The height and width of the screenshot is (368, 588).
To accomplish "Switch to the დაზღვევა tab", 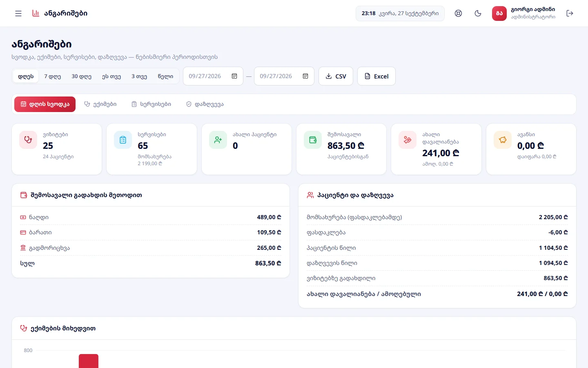I will (x=205, y=104).
